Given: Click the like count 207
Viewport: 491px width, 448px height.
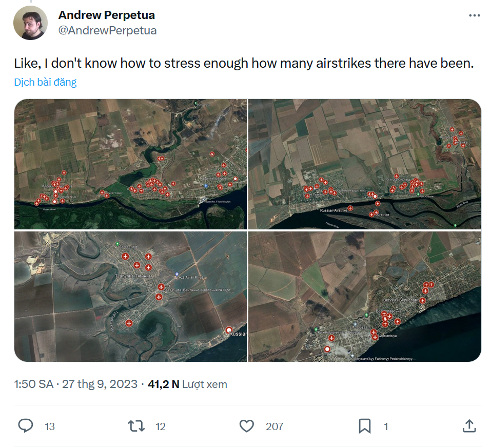Looking at the screenshot, I should (x=274, y=426).
